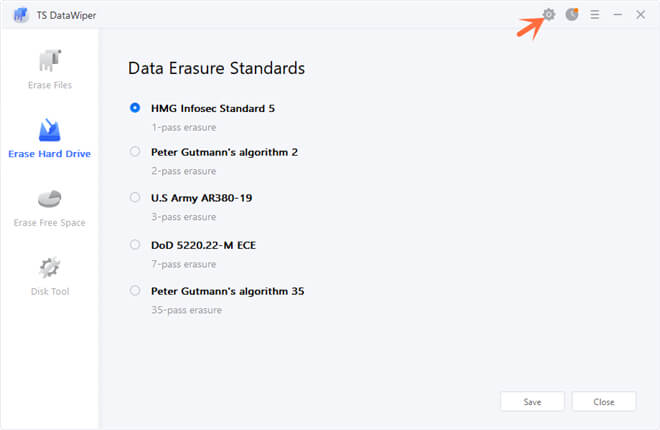Click the 35-pass erasure description text

click(186, 310)
